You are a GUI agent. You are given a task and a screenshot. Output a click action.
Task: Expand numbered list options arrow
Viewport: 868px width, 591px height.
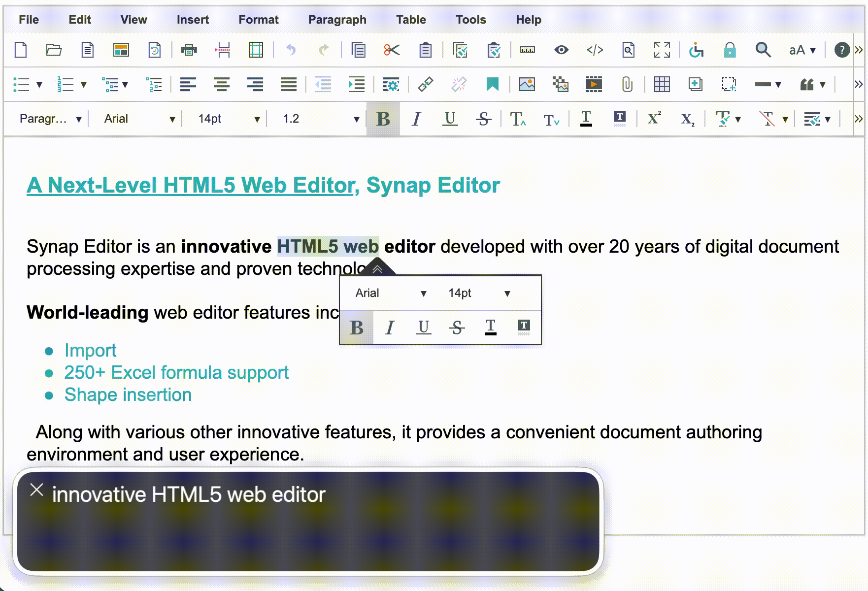pos(84,85)
